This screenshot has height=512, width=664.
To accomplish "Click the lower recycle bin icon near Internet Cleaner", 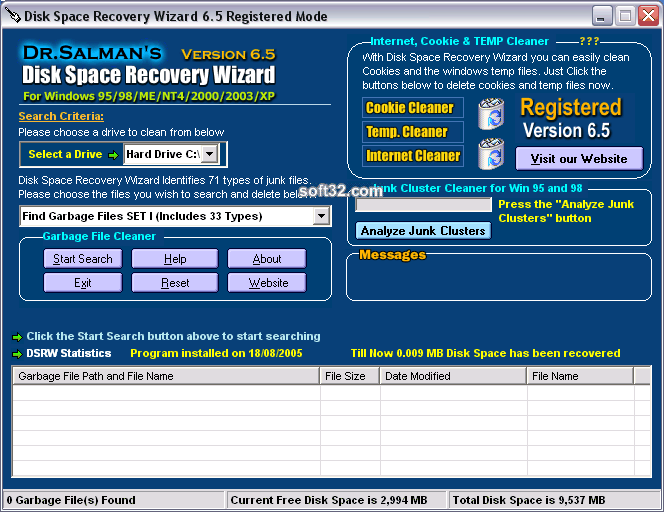I will click(491, 154).
